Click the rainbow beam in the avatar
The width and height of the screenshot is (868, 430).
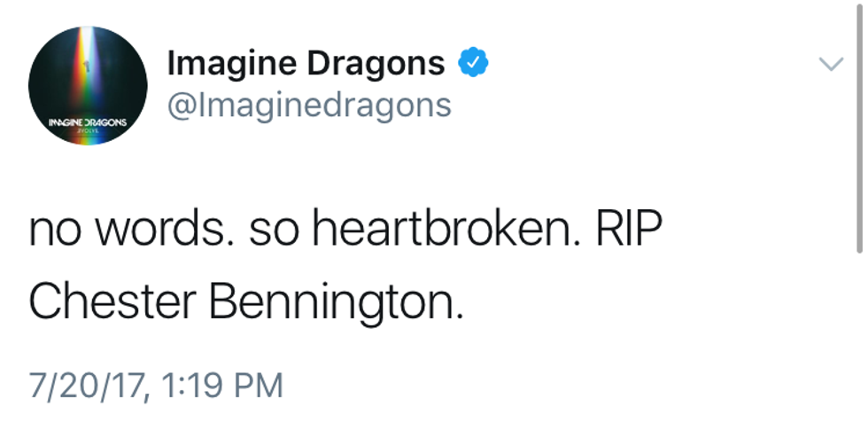tap(89, 71)
